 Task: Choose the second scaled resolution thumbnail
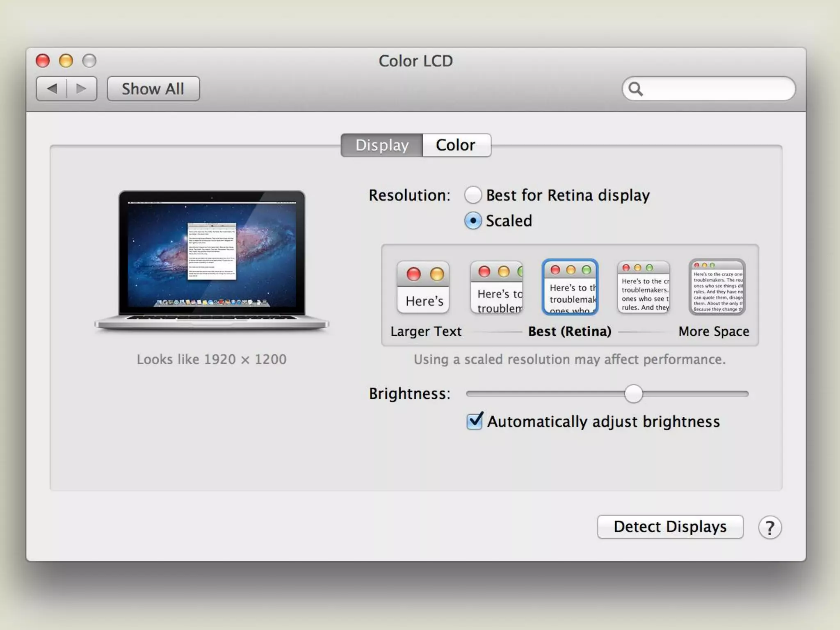[497, 287]
